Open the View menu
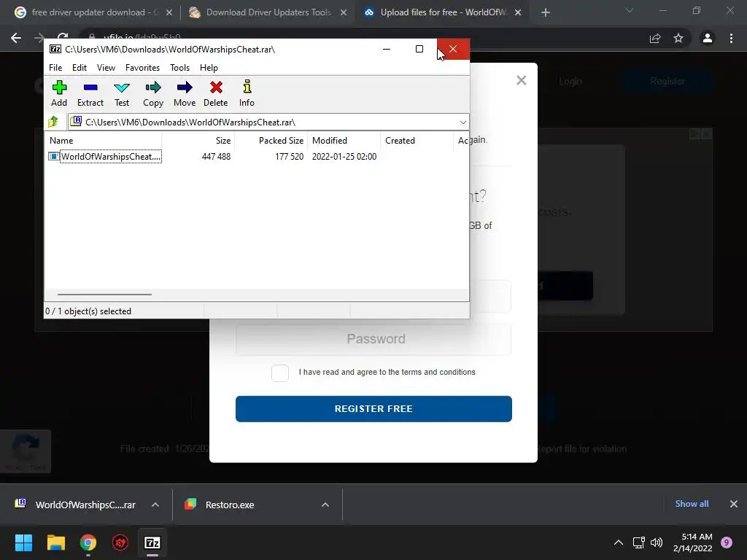This screenshot has height=560, width=747. coord(106,68)
